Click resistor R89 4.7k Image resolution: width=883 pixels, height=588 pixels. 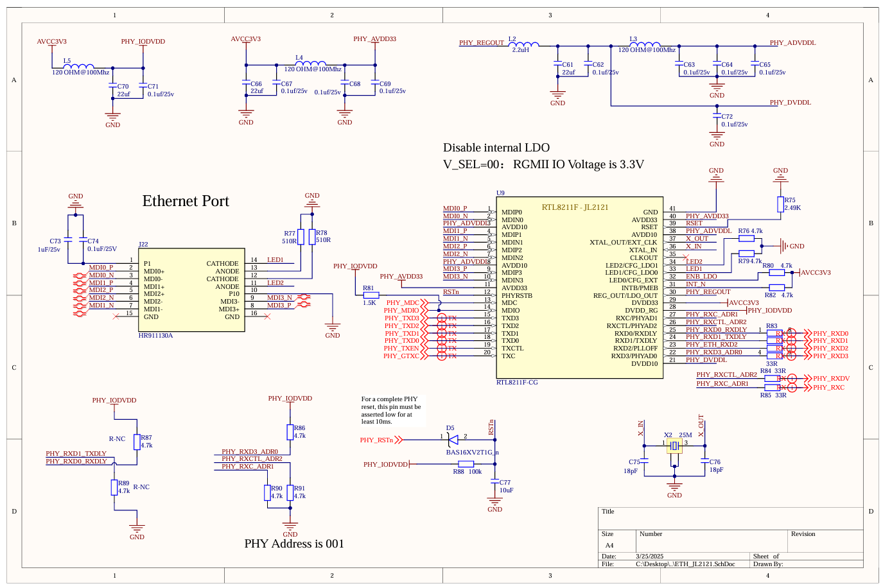pyautogui.click(x=114, y=487)
